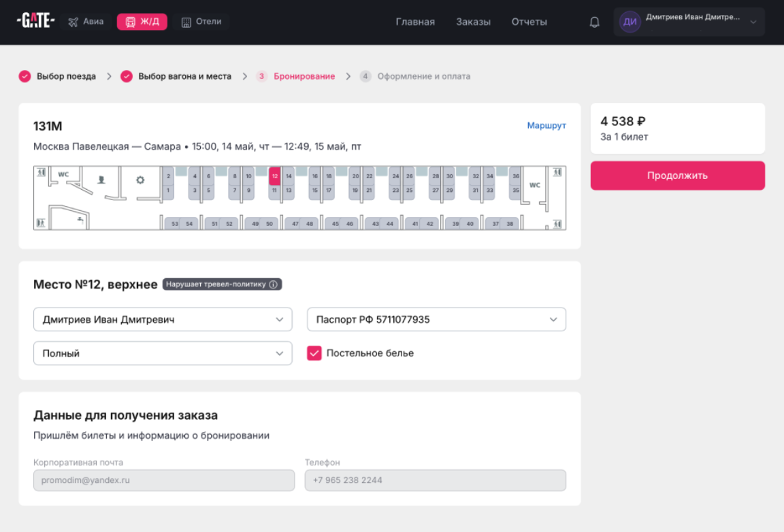Select seat 14 on the carriage map
The width and height of the screenshot is (784, 532).
pos(289,176)
